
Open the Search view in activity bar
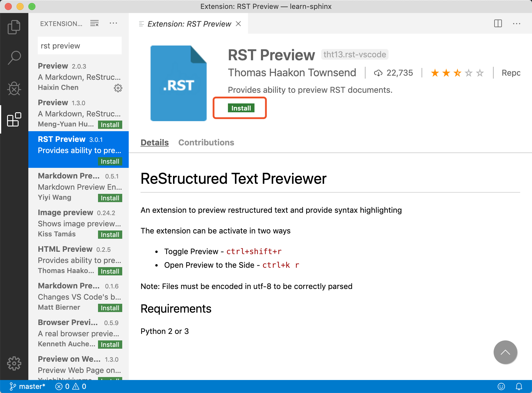pos(14,58)
